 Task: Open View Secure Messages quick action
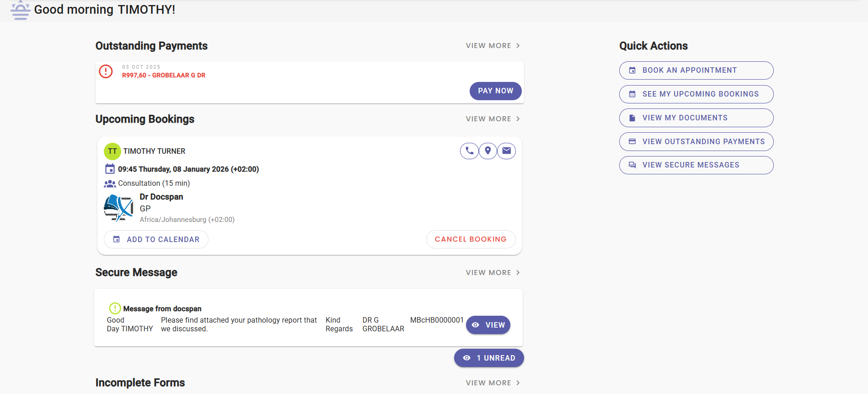point(696,165)
